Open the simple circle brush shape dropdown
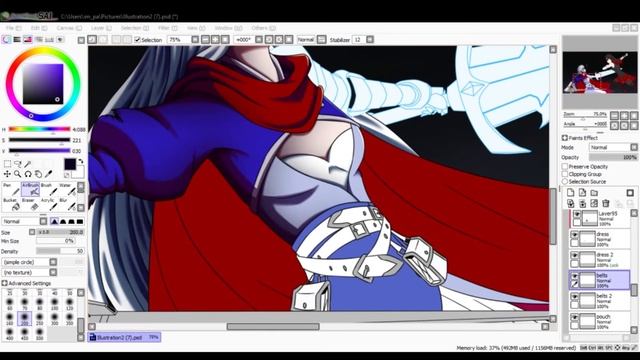This screenshot has width=640, height=360. point(29,262)
